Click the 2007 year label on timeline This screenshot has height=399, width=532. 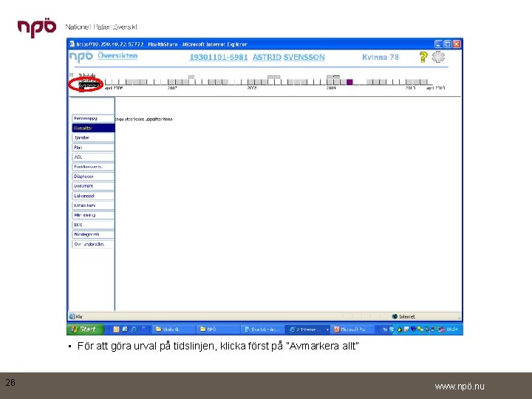172,88
